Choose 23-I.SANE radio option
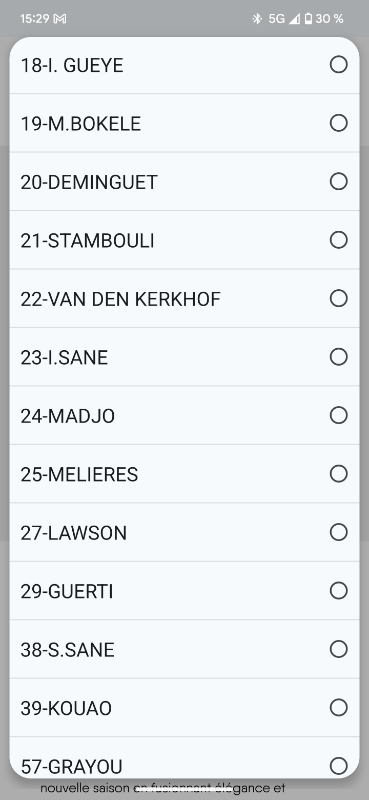369x800 pixels. tap(338, 357)
